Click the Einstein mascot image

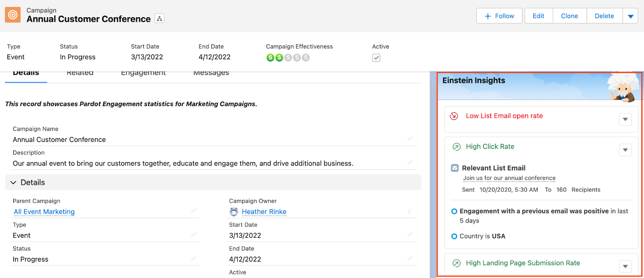(x=622, y=87)
